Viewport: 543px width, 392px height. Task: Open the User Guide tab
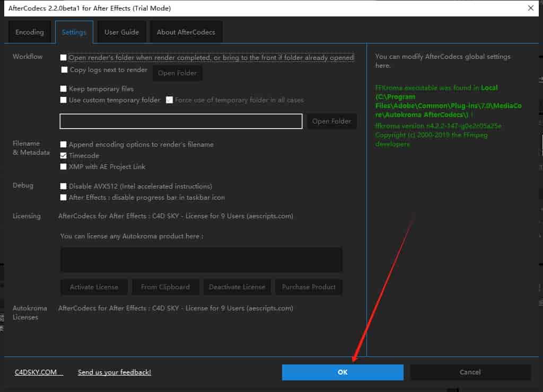pyautogui.click(x=121, y=32)
